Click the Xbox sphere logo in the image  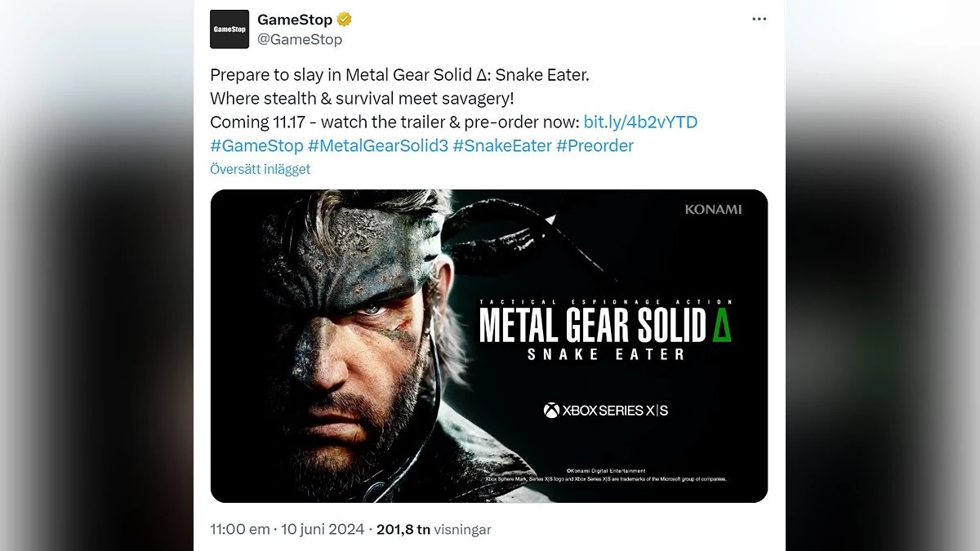(551, 411)
